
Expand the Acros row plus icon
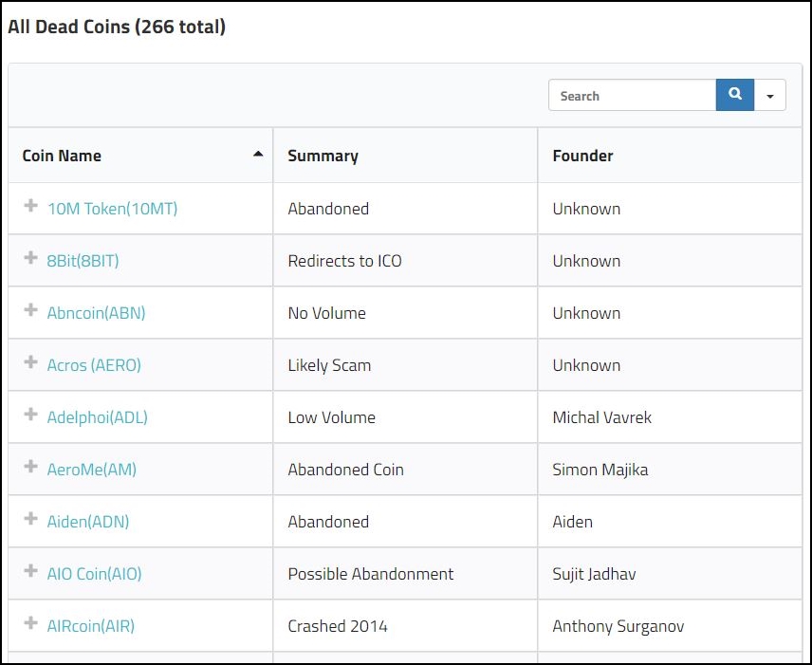click(x=30, y=362)
